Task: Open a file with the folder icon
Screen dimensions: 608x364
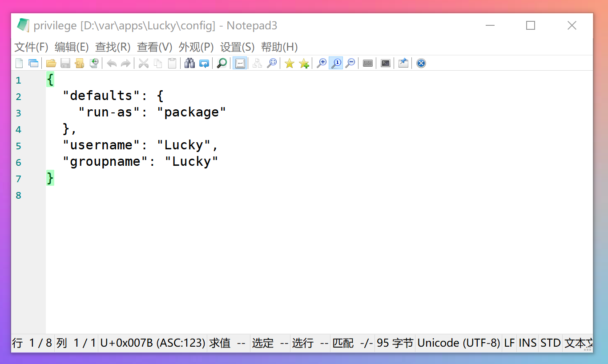Action: [x=51, y=63]
